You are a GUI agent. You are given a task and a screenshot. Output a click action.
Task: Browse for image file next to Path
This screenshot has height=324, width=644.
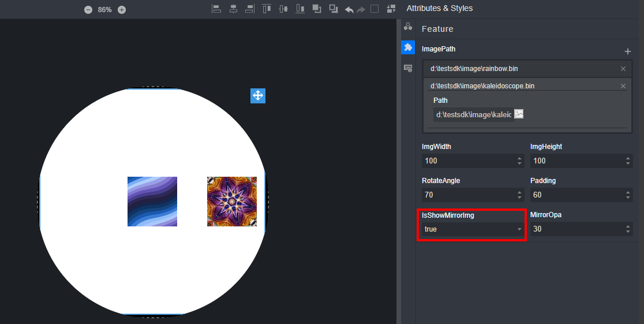[x=519, y=114]
